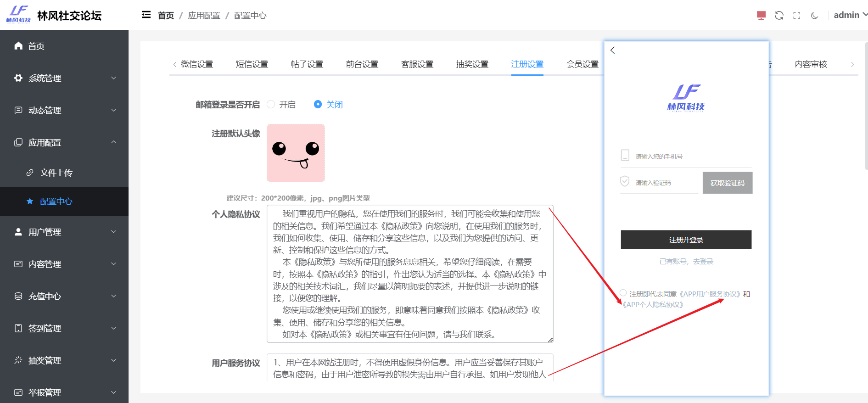
Task: Click the 应用配置 breadcrumb
Action: 204,16
